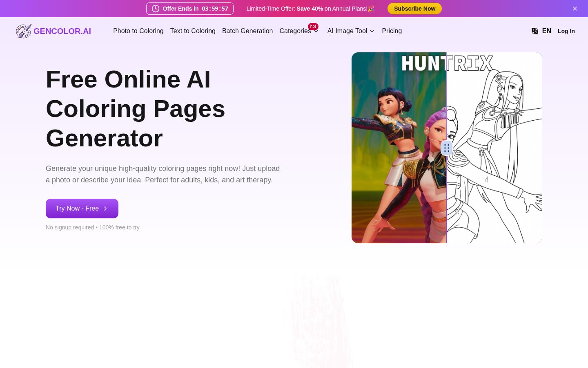Click the 'Free Online AI Coloring Pages Generator' heading
588x368 pixels.
(136, 109)
